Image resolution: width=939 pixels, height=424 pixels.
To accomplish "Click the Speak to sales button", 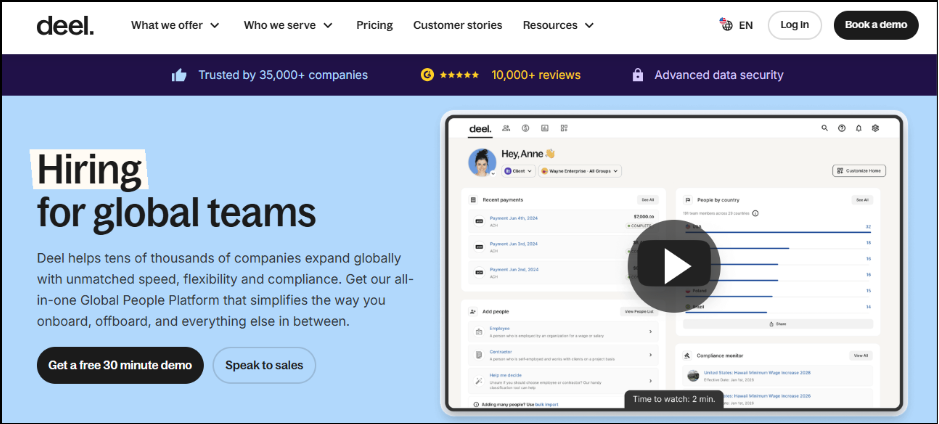I will (x=264, y=365).
